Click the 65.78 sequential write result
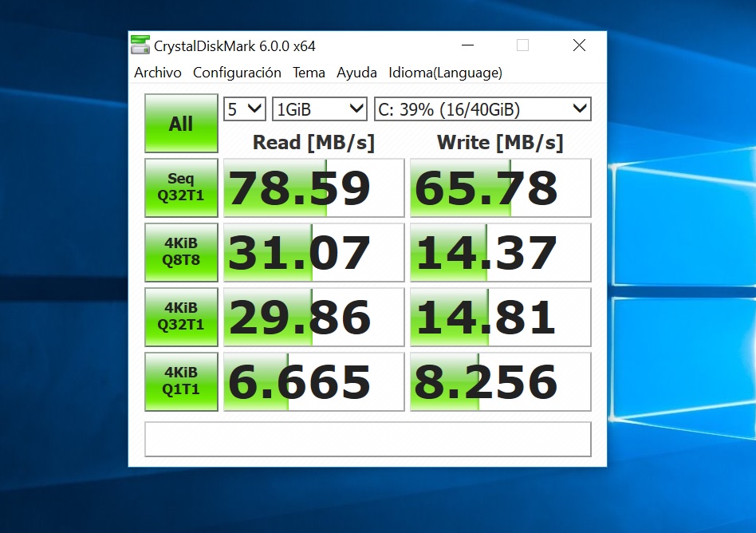The height and width of the screenshot is (533, 756). click(500, 188)
